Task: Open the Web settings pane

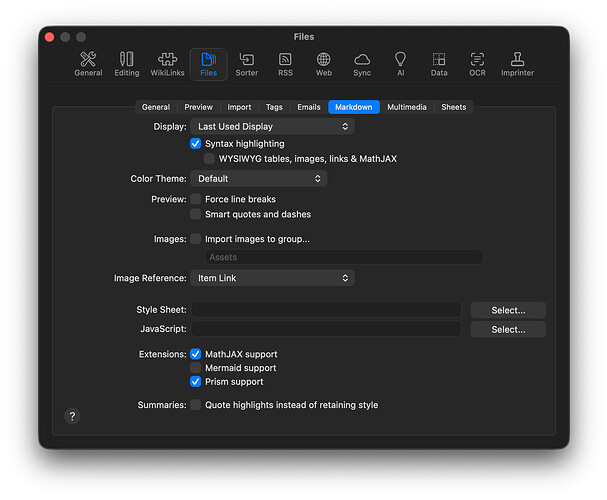Action: (x=324, y=64)
